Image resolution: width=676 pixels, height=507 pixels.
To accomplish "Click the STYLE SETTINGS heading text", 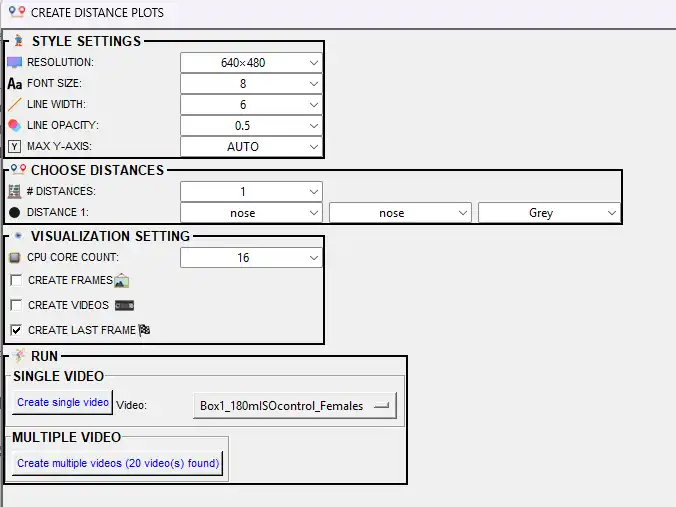I will click(86, 41).
